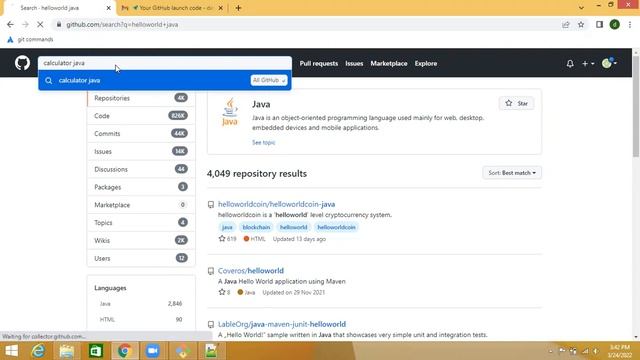
Task: Open LableOrg/java-maven-junit-helloworld repository
Action: click(282, 324)
